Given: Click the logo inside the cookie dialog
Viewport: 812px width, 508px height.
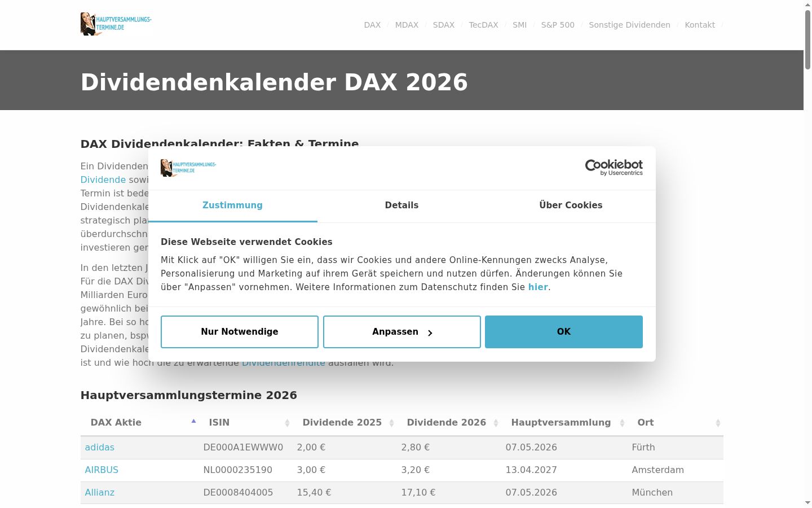Looking at the screenshot, I should click(x=188, y=168).
